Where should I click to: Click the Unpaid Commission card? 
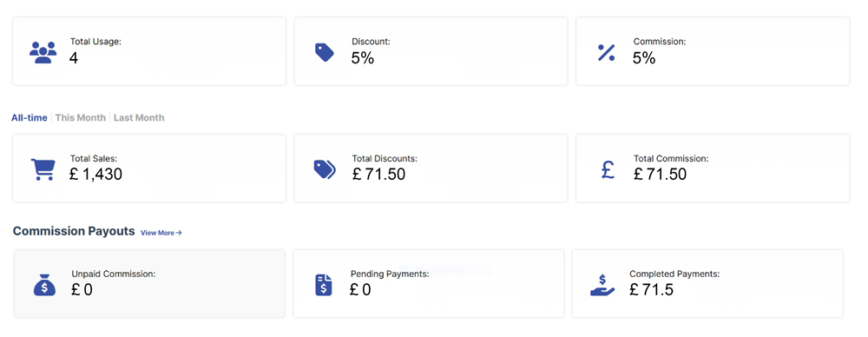pos(149,283)
